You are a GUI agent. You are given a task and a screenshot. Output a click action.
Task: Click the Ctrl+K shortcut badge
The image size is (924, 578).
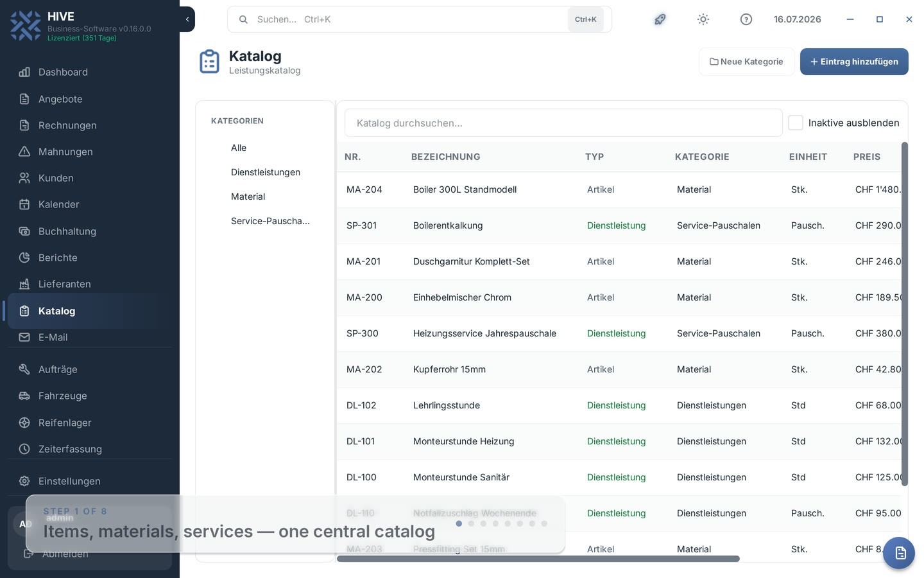click(585, 19)
